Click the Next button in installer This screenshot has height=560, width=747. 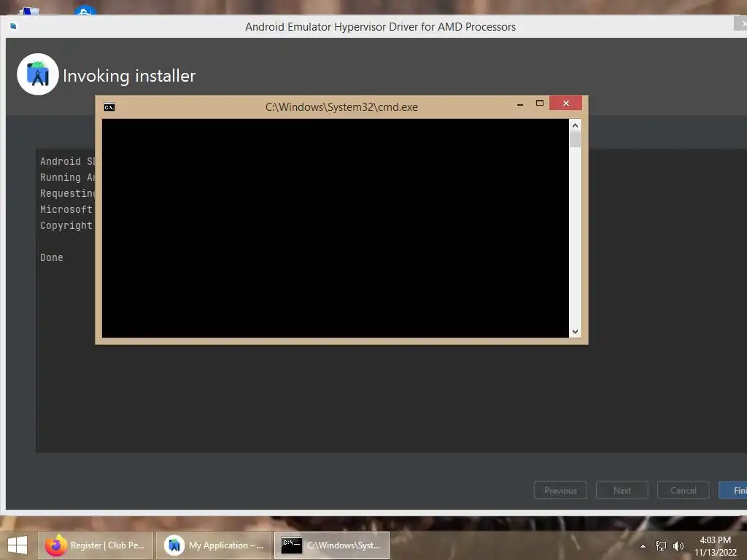click(622, 490)
